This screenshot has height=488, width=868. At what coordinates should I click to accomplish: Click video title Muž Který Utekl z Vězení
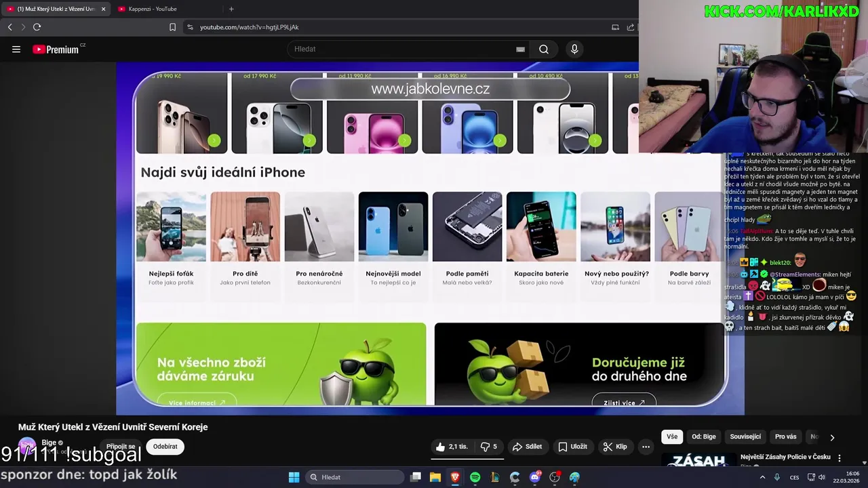coord(113,427)
